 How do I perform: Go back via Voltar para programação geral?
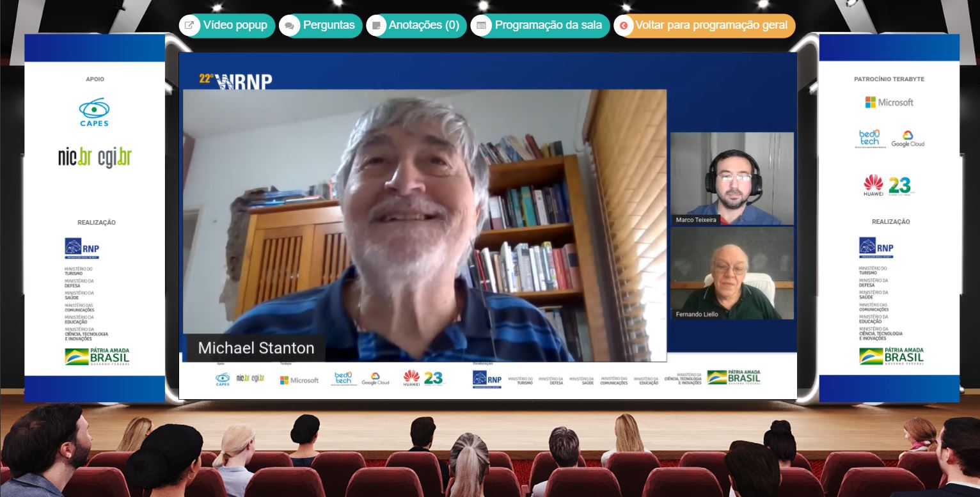pos(705,26)
